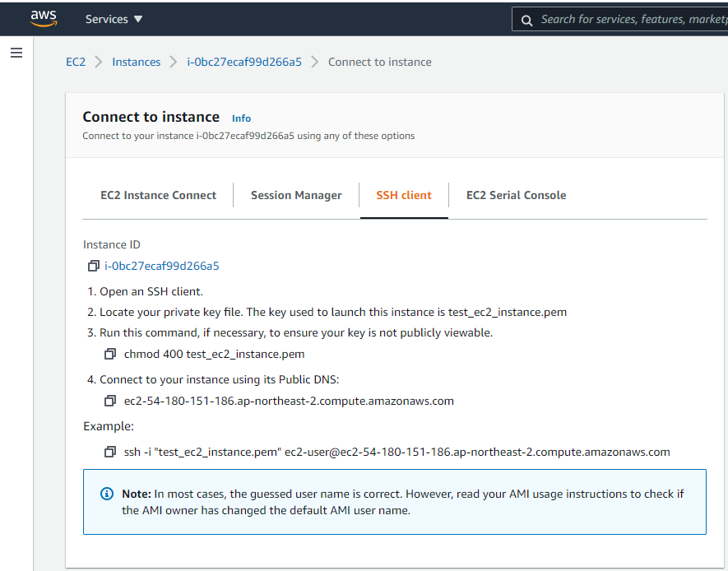
Task: Click the AWS logo home icon
Action: [44, 19]
